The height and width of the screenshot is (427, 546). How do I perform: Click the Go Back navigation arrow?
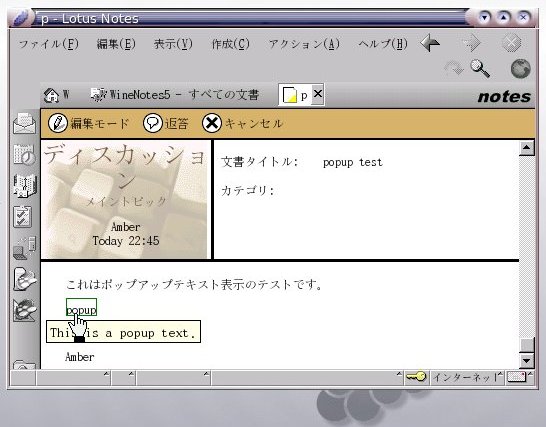[x=430, y=44]
